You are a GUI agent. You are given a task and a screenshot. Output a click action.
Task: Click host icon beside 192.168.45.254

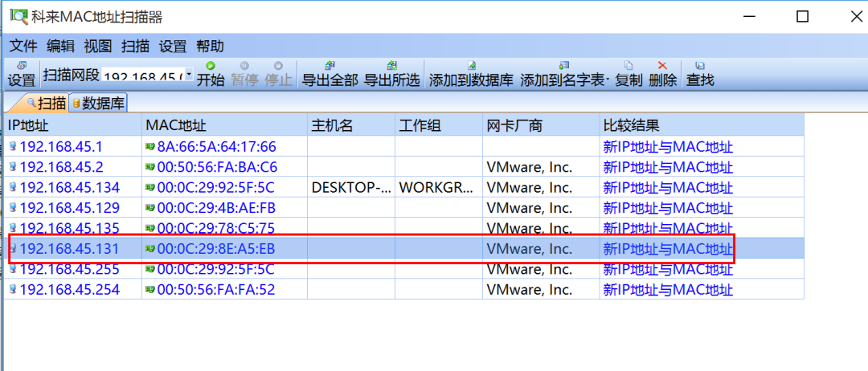click(x=14, y=290)
